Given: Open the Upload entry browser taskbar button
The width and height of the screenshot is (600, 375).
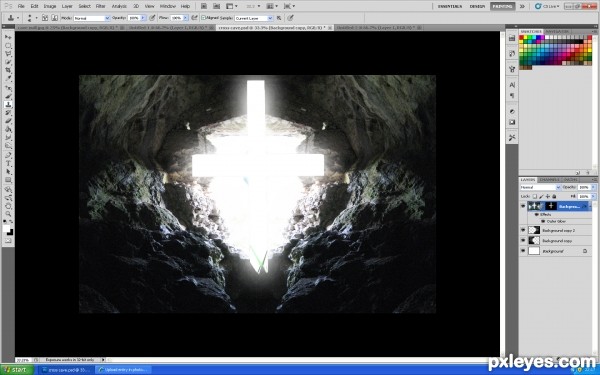Looking at the screenshot, I should 123,370.
